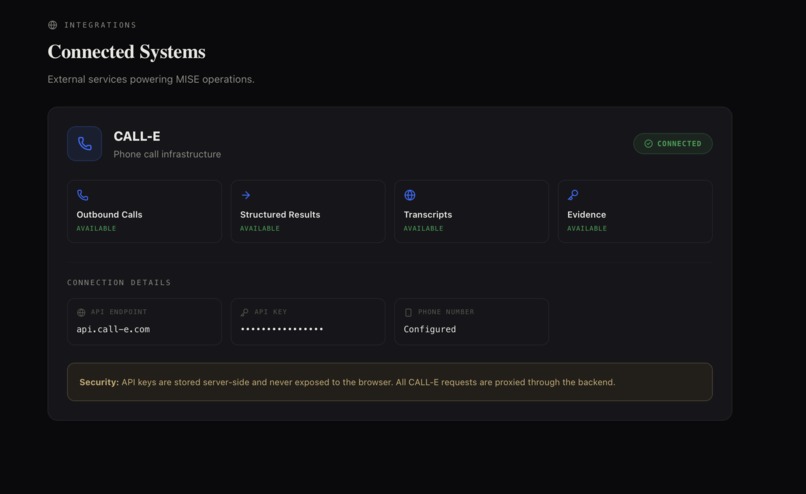Image resolution: width=806 pixels, height=494 pixels.
Task: Click the Outbound Calls phone icon
Action: [x=82, y=195]
